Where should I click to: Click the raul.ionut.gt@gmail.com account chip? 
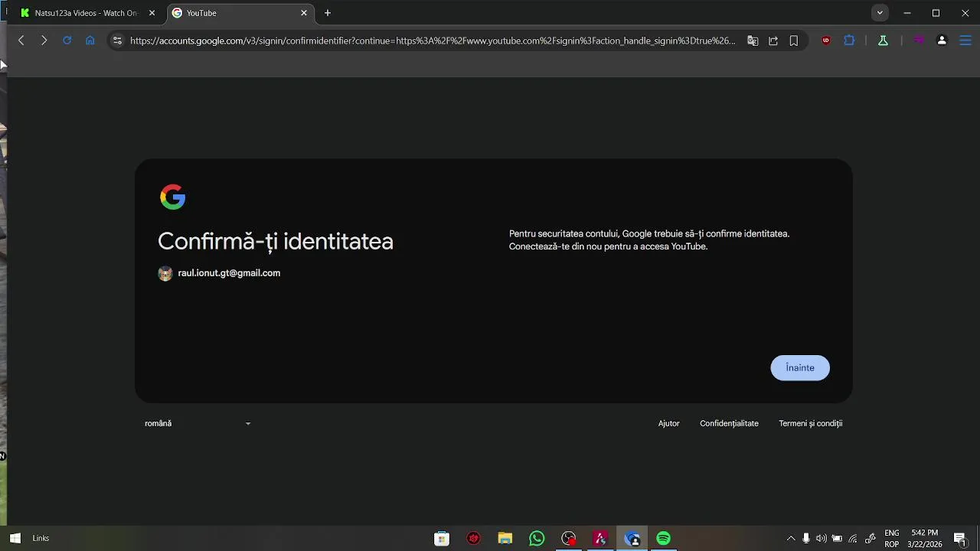point(220,273)
